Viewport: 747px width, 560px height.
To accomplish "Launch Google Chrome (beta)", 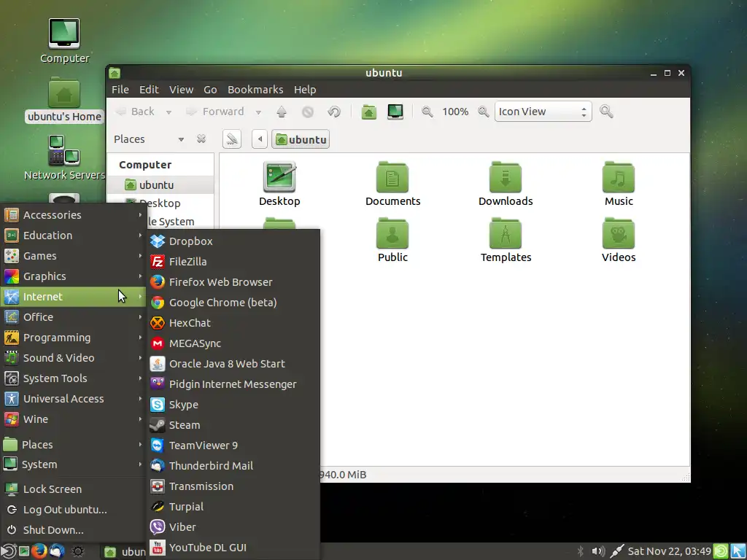I will (233, 303).
